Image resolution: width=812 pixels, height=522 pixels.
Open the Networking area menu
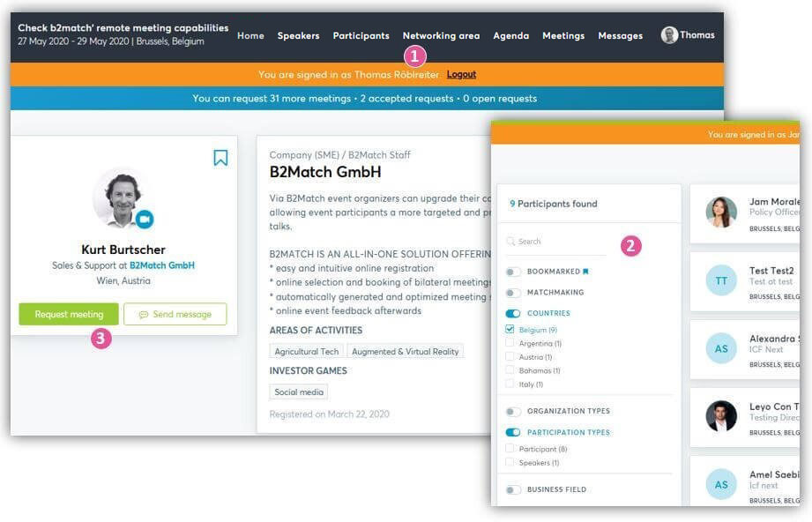pyautogui.click(x=441, y=36)
